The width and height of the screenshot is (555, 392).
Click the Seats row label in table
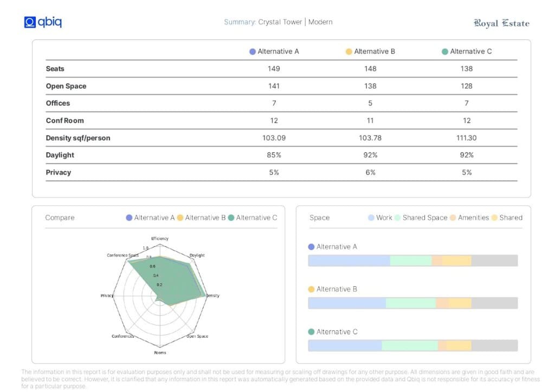tap(55, 69)
